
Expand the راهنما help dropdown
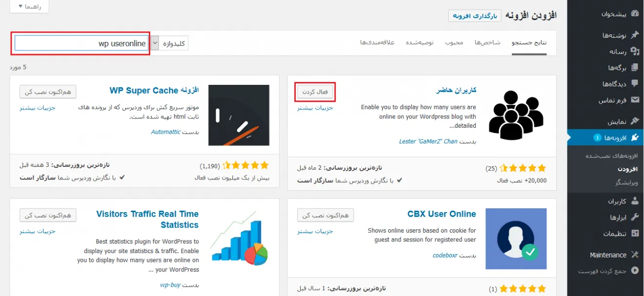(x=29, y=6)
